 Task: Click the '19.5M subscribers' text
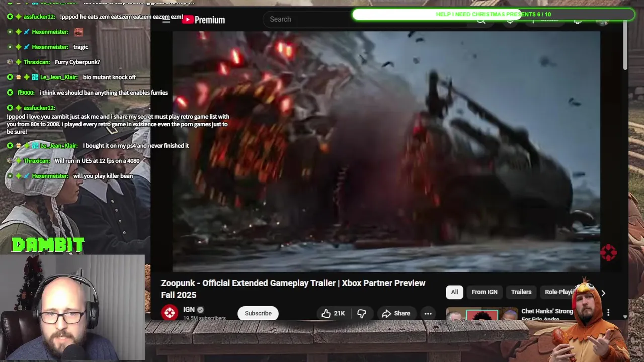coord(204,318)
